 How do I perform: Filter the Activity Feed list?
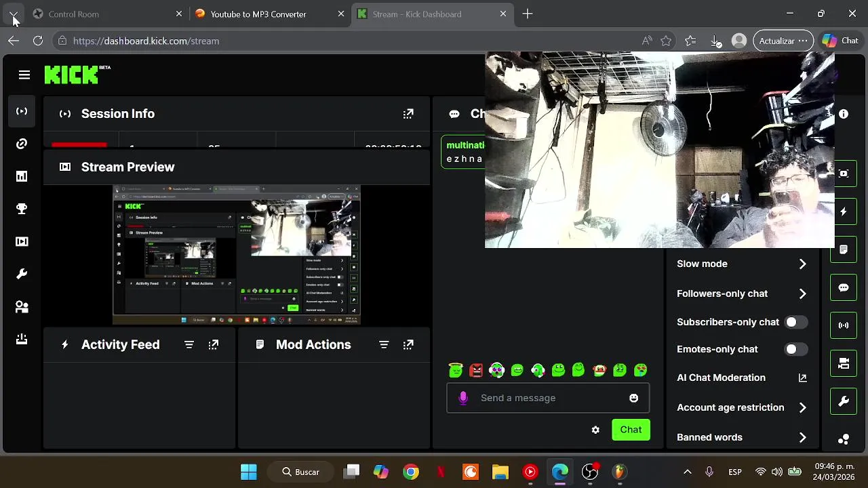(x=189, y=345)
